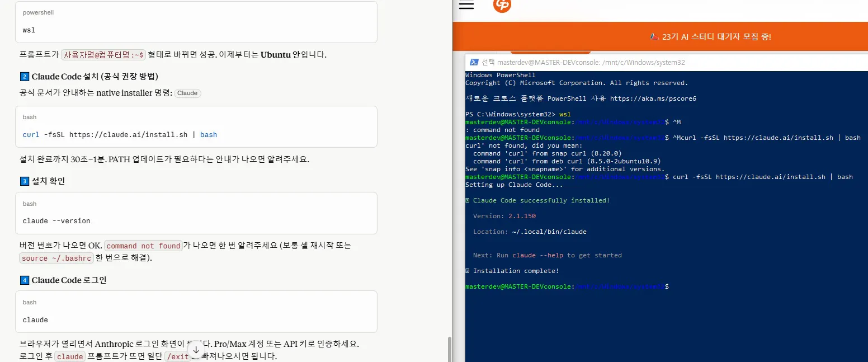Viewport: 868px width, 362px height.
Task: Click the inline code '사용자명@컴퓨터명:~$'
Action: coord(103,55)
